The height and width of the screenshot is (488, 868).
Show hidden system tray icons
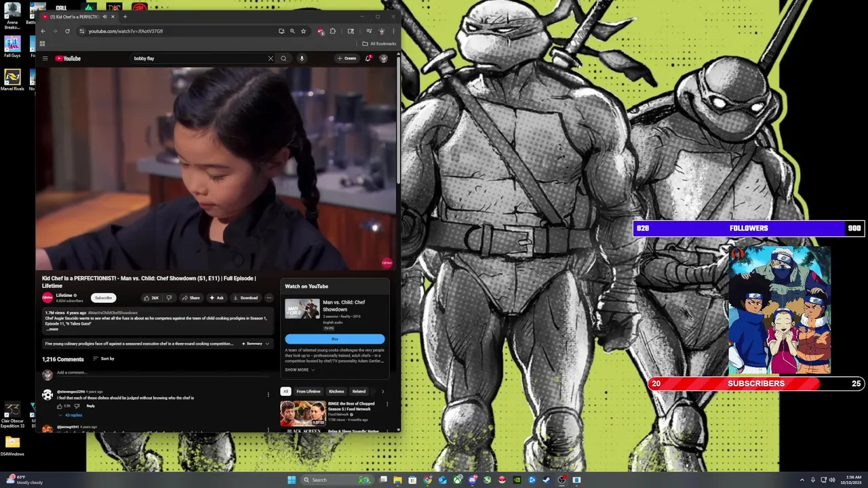point(802,480)
